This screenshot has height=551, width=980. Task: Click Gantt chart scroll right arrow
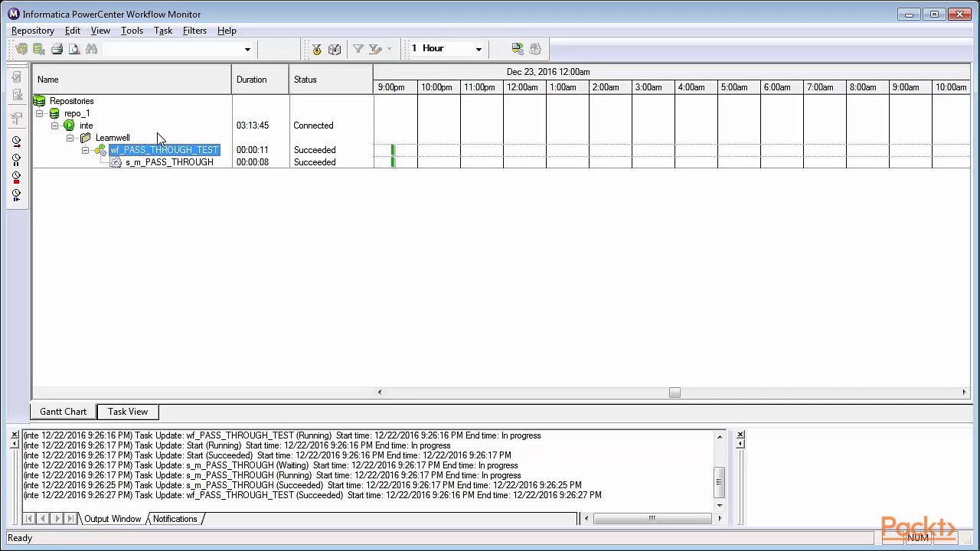pos(964,393)
